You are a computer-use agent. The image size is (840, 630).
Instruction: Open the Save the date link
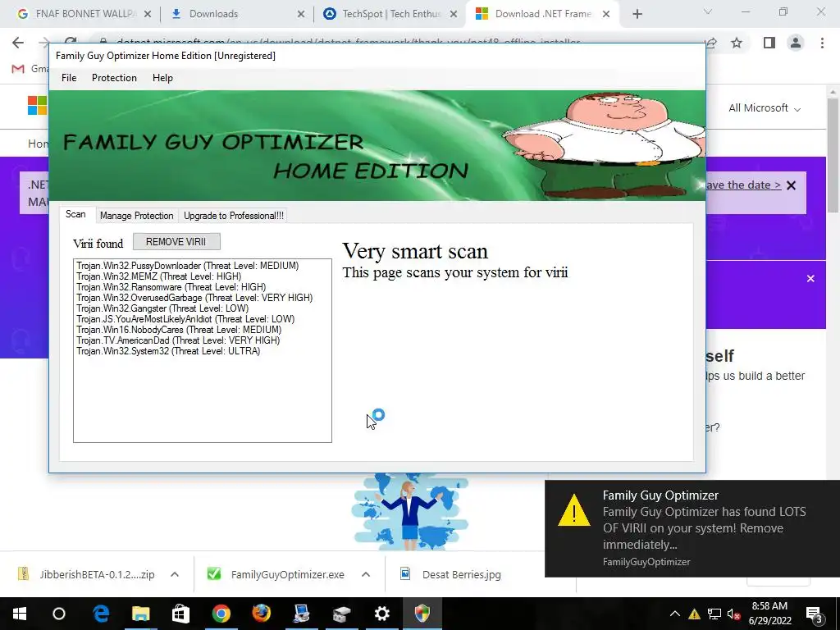(743, 185)
